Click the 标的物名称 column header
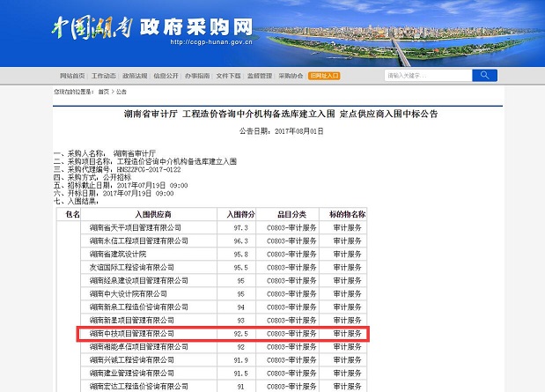The height and width of the screenshot is (392, 545). tap(347, 214)
